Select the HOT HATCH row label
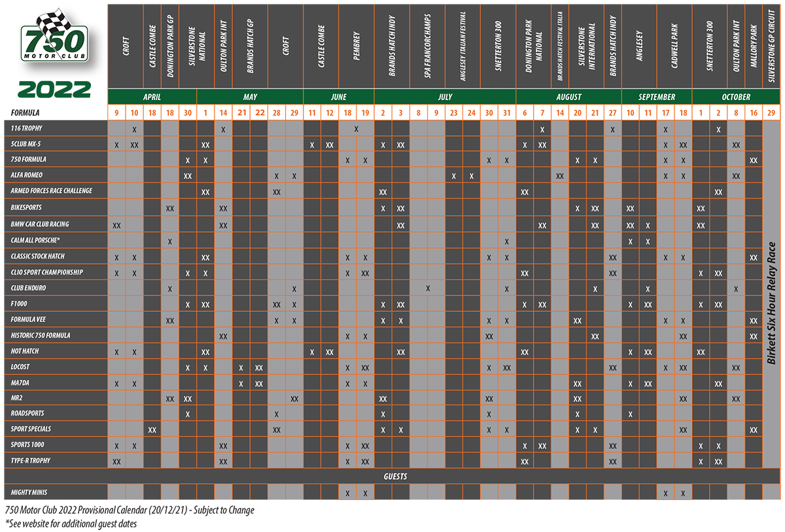Image resolution: width=785 pixels, height=532 pixels. (25, 352)
